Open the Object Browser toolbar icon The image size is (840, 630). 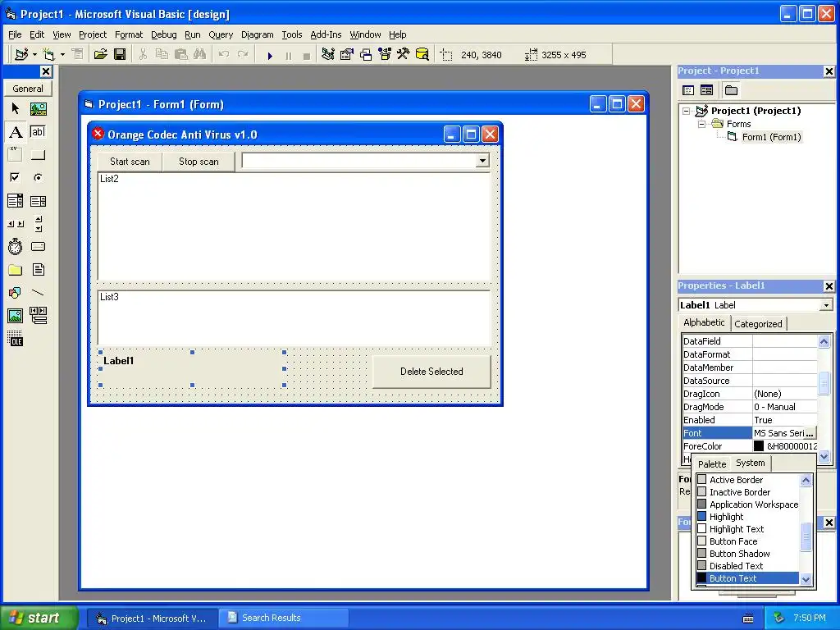[385, 54]
